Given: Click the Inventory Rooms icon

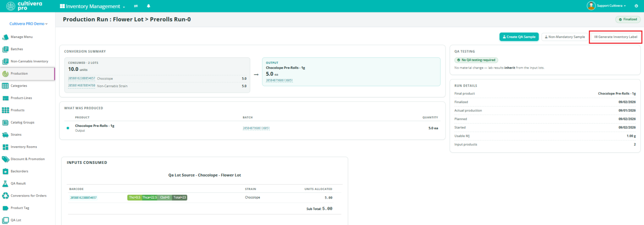Looking at the screenshot, I should 5,147.
